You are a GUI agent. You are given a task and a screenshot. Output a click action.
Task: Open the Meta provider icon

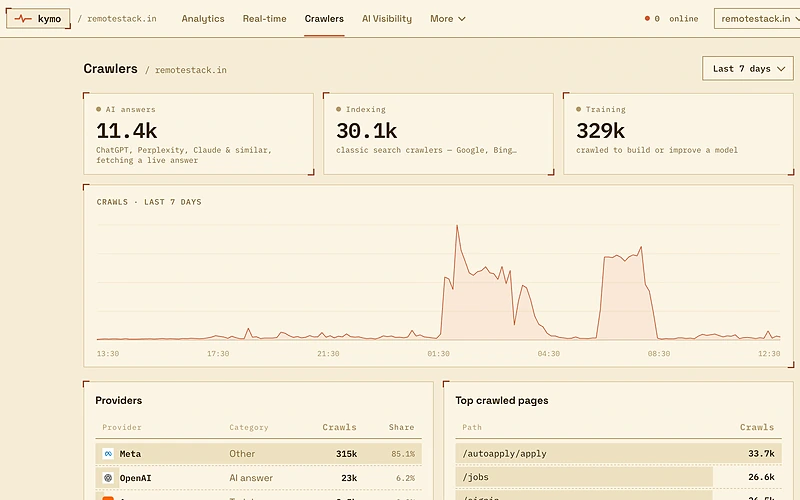coord(108,454)
